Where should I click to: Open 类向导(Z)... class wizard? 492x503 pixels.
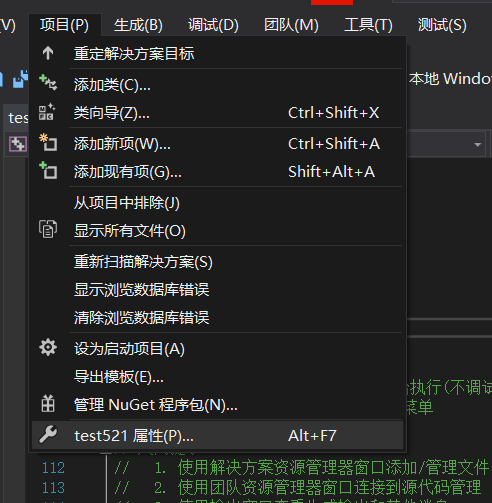click(x=217, y=113)
